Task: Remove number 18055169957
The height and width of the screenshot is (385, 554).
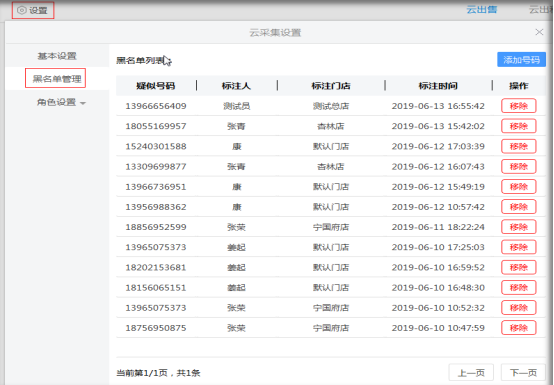Action: (x=518, y=126)
